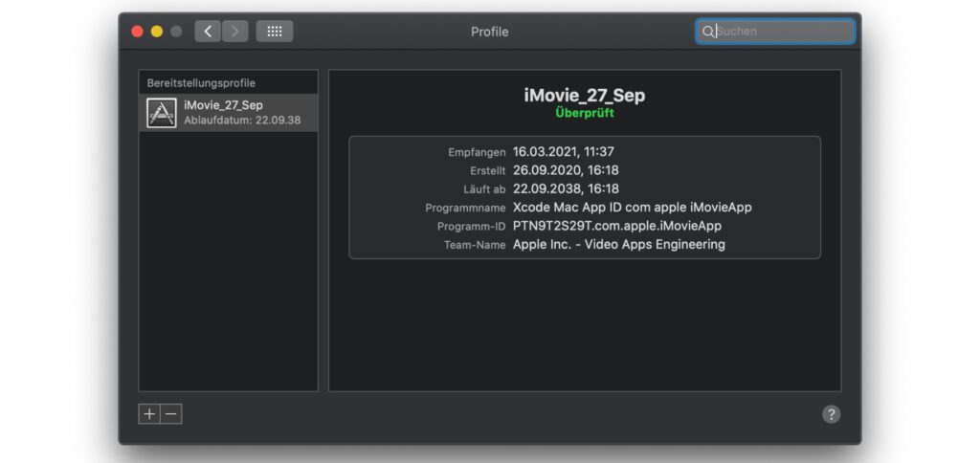Click the Profile window title
980x463 pixels.
pyautogui.click(x=489, y=32)
